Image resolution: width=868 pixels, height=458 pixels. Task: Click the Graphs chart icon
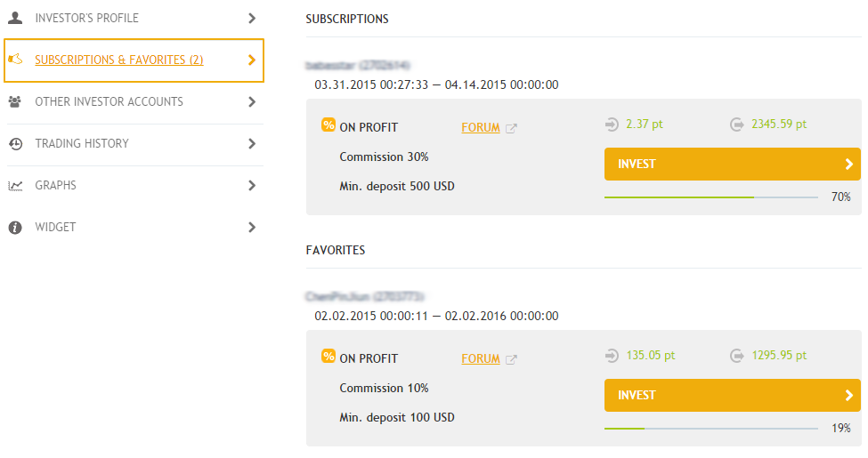[15, 186]
